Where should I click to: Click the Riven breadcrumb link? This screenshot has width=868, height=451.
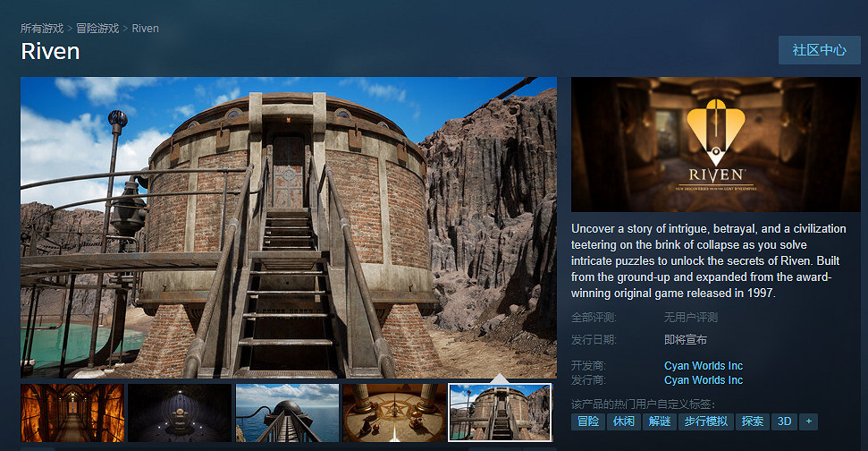145,29
